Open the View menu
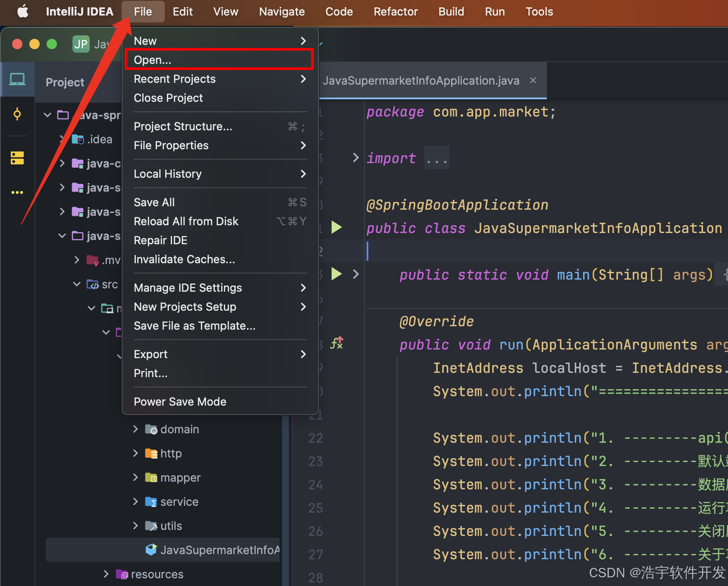 (x=226, y=12)
